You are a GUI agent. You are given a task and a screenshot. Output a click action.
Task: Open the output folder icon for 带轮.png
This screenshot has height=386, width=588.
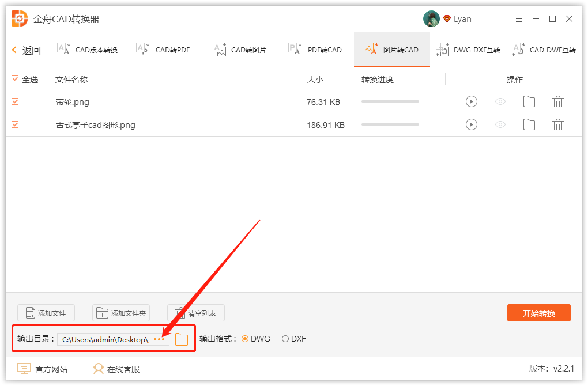tap(529, 101)
